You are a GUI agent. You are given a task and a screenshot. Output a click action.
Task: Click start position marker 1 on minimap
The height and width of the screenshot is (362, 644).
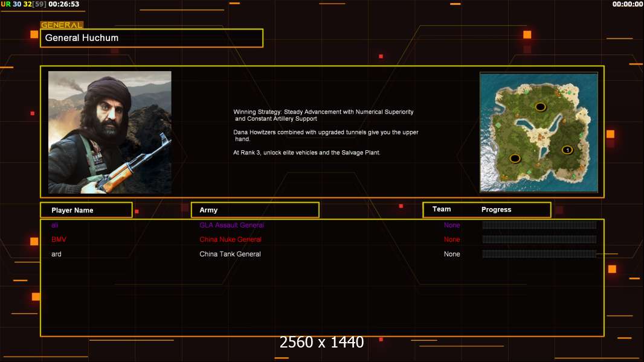click(567, 150)
